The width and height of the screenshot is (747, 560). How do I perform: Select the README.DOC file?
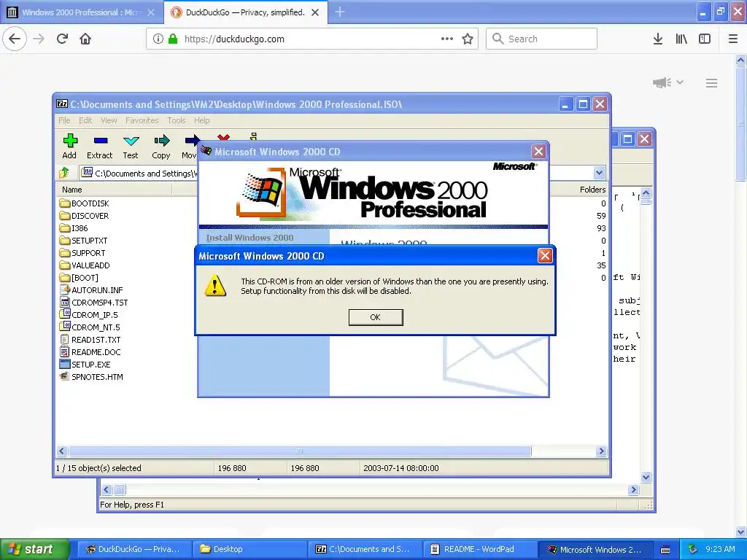90,352
